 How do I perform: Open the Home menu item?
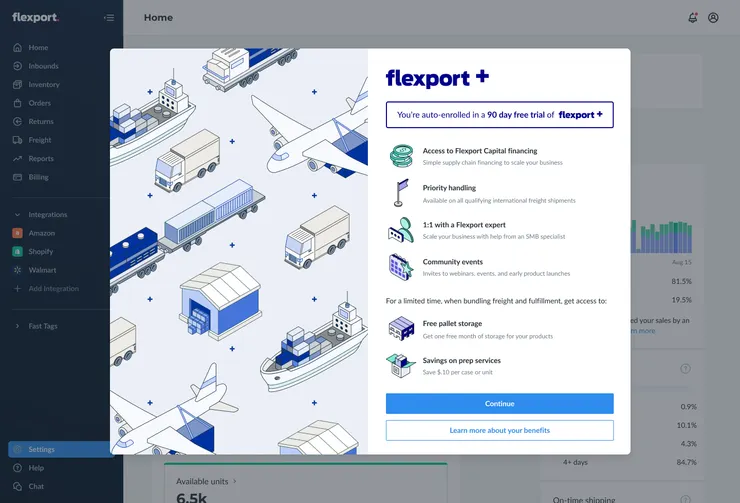coord(38,47)
